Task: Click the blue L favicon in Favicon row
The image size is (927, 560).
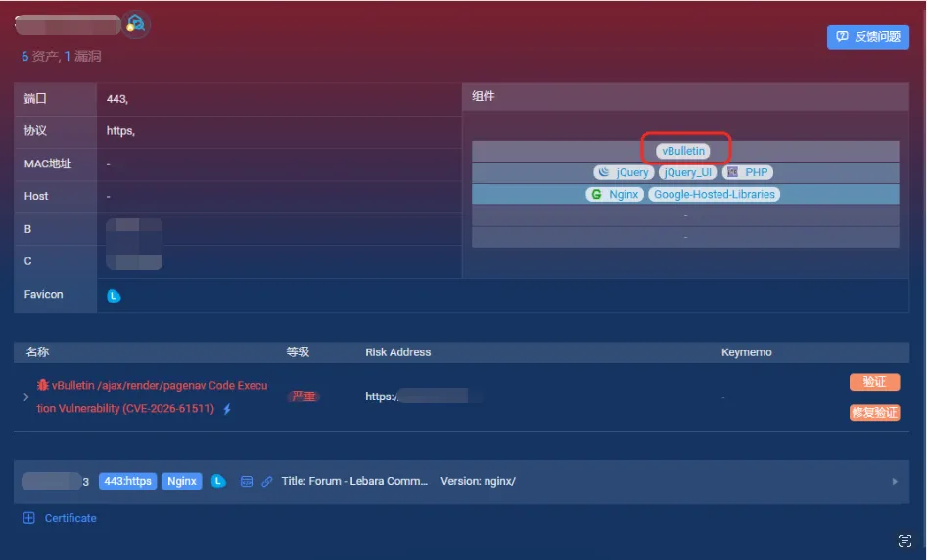Action: tap(114, 296)
